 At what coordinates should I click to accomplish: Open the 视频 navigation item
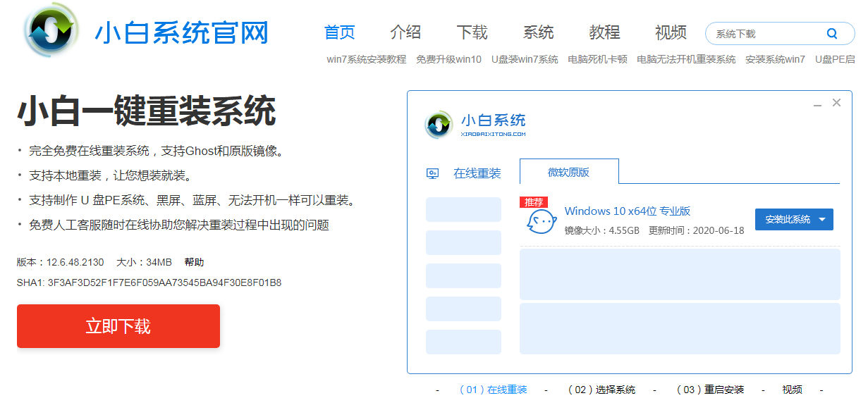click(x=671, y=32)
